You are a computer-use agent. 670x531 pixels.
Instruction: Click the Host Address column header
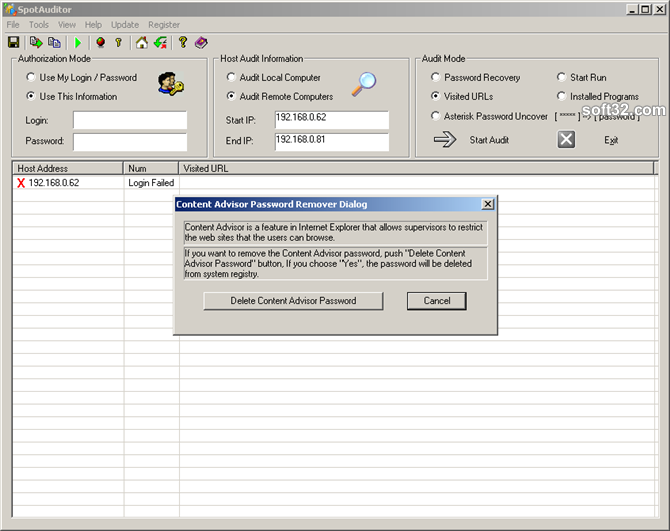(68, 168)
